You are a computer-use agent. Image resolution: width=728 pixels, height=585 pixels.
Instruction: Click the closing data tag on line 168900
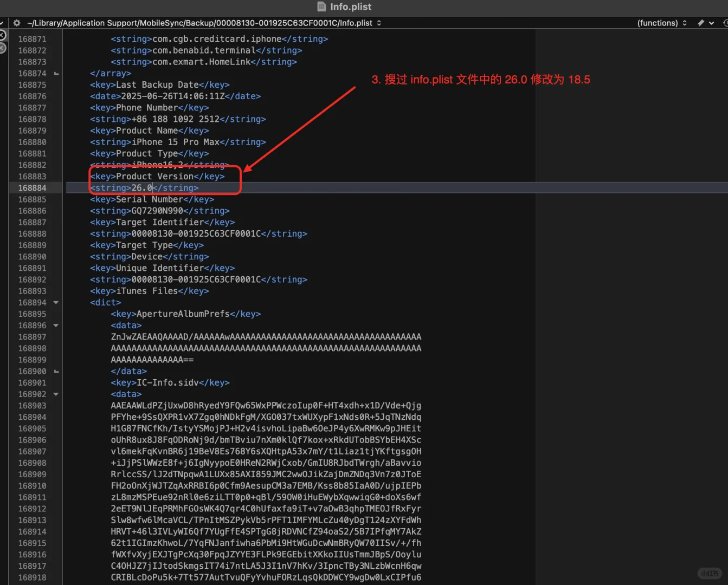click(x=129, y=372)
